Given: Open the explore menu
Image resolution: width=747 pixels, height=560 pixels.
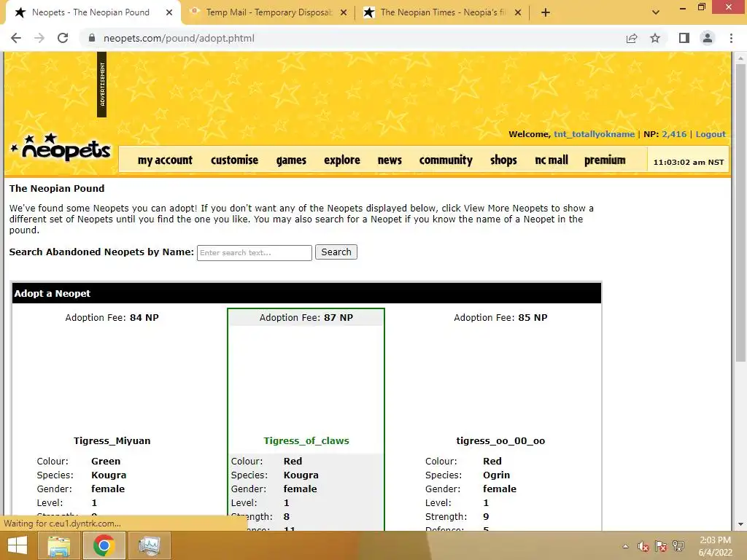Looking at the screenshot, I should point(342,160).
